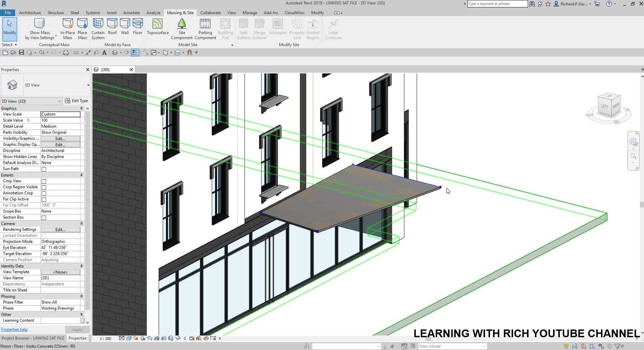
Task: Collapse the Graphics properties section
Action: [81, 108]
